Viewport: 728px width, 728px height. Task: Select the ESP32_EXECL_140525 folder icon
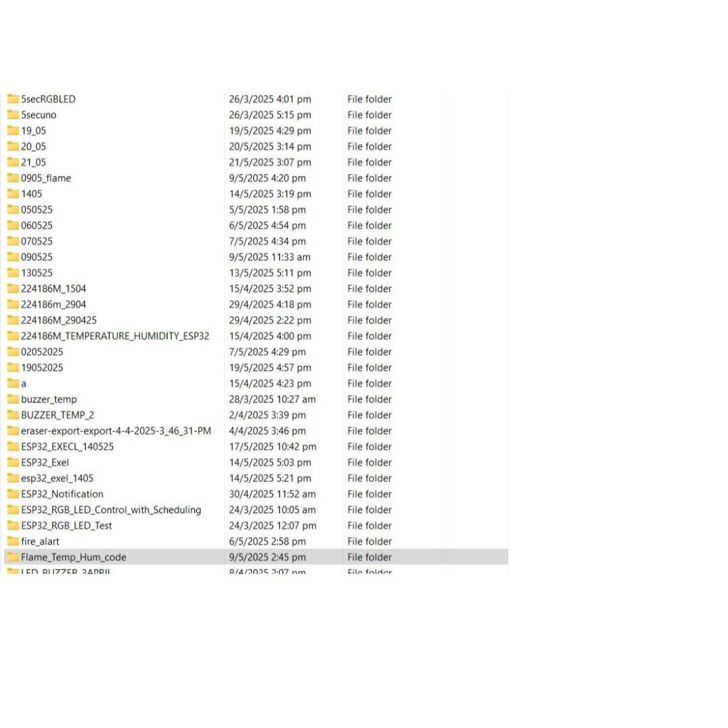coord(13,446)
